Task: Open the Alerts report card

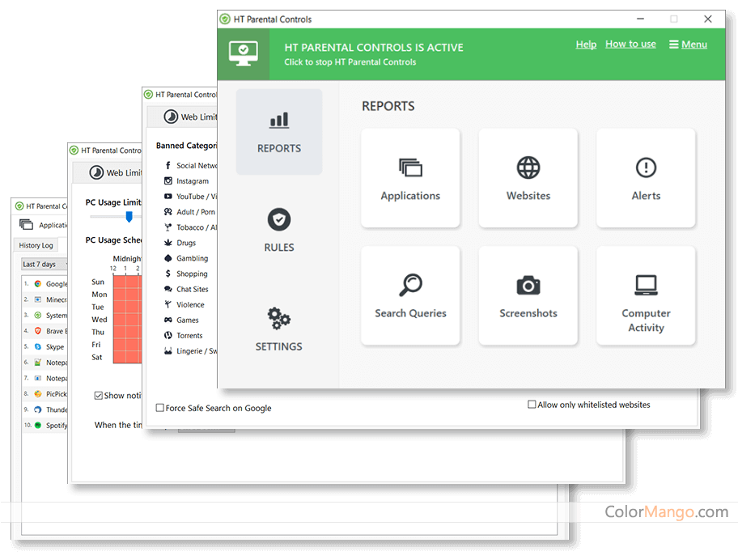Action: (646, 178)
